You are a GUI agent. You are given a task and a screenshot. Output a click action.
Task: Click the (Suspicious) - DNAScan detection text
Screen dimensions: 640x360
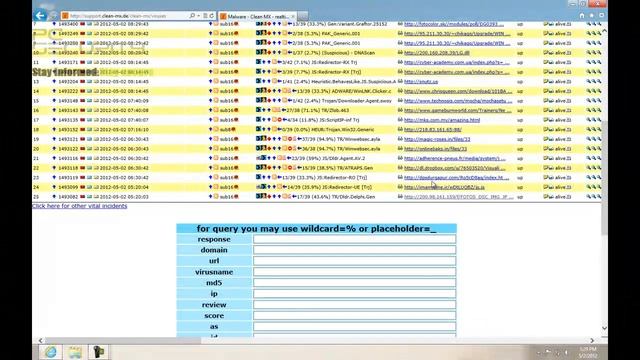click(x=348, y=53)
